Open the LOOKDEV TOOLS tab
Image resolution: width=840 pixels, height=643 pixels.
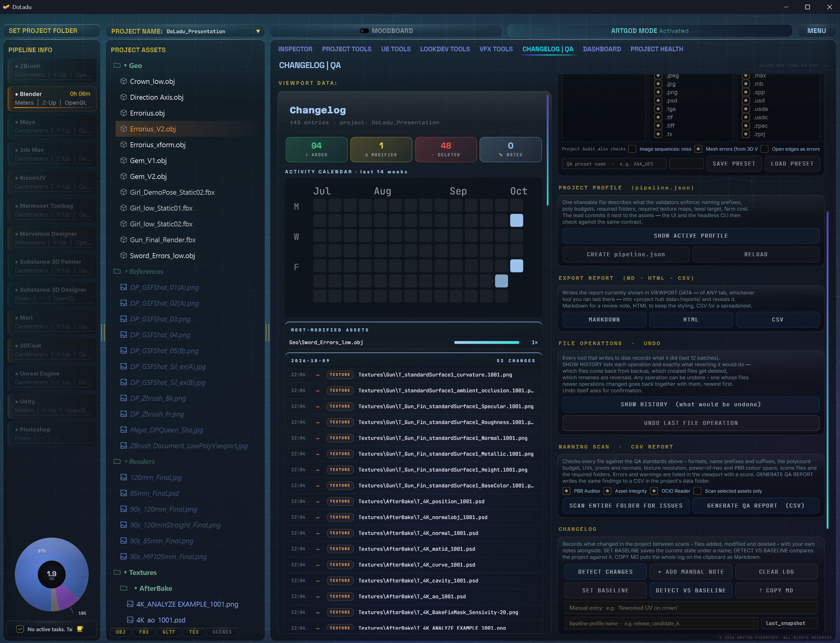click(x=445, y=49)
